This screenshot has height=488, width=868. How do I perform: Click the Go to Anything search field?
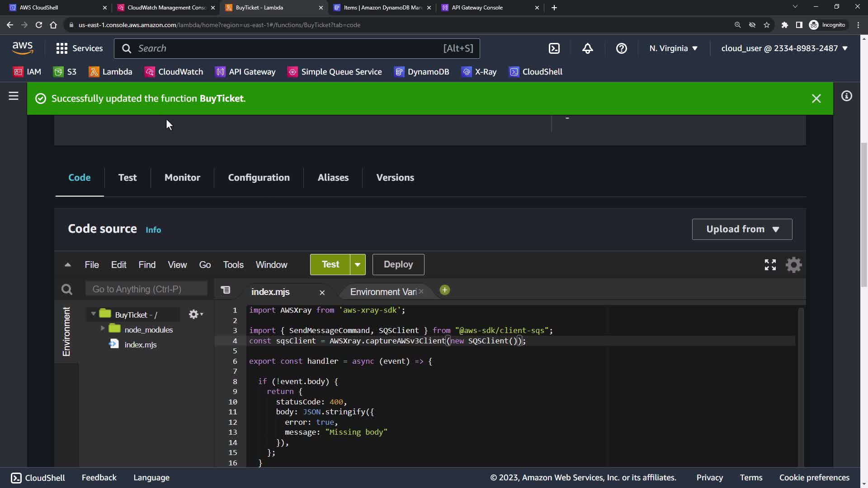(x=146, y=289)
